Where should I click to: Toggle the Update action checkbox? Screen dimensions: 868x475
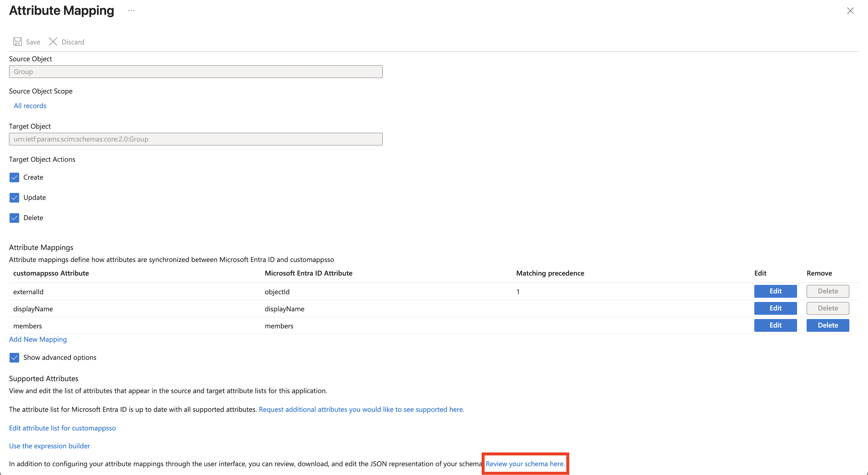14,198
